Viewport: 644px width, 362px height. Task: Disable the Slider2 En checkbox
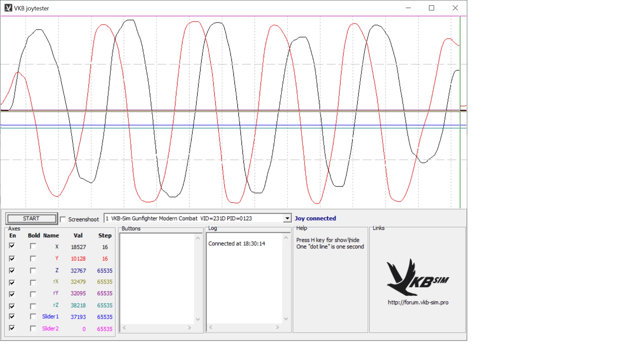click(x=12, y=328)
